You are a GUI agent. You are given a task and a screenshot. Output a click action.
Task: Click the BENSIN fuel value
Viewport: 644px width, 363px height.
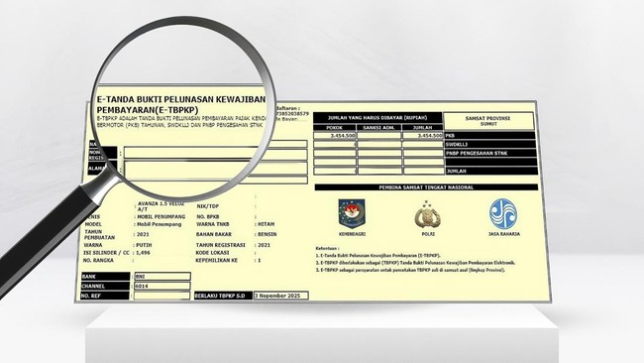[x=268, y=234]
